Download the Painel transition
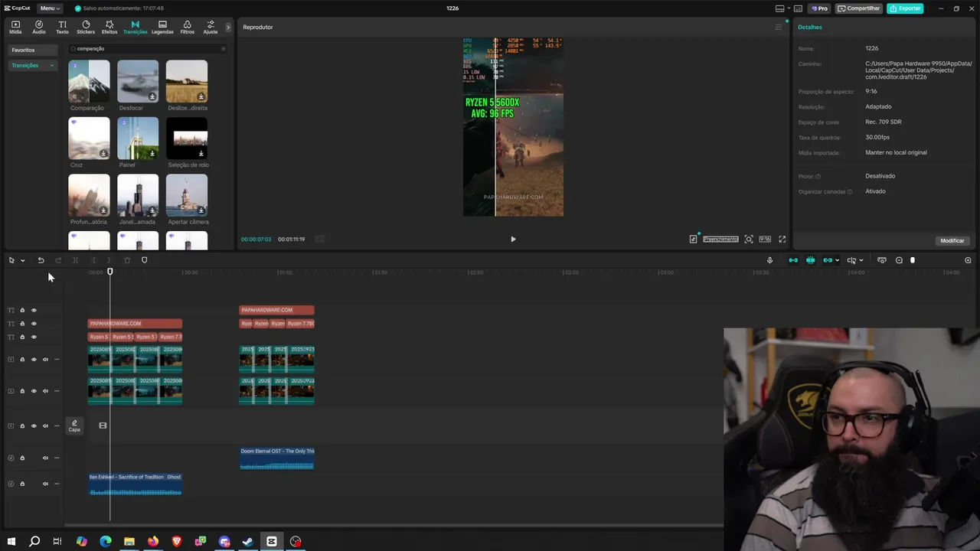980x551 pixels. point(152,153)
